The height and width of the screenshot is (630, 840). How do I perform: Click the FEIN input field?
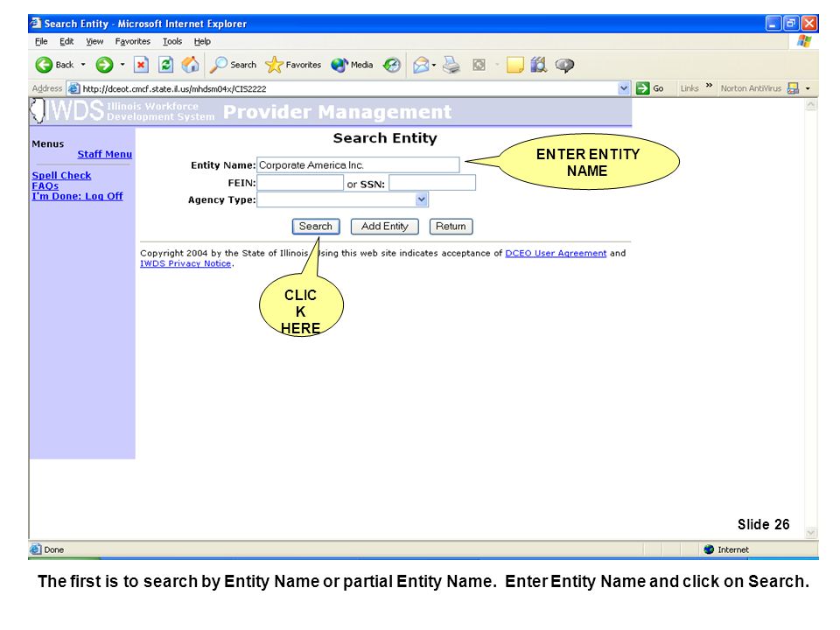click(300, 183)
